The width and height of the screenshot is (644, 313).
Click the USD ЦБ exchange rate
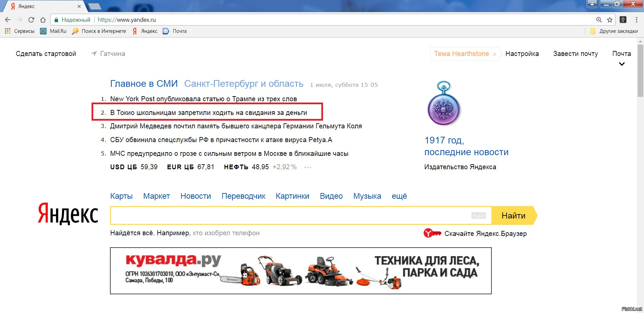point(134,167)
